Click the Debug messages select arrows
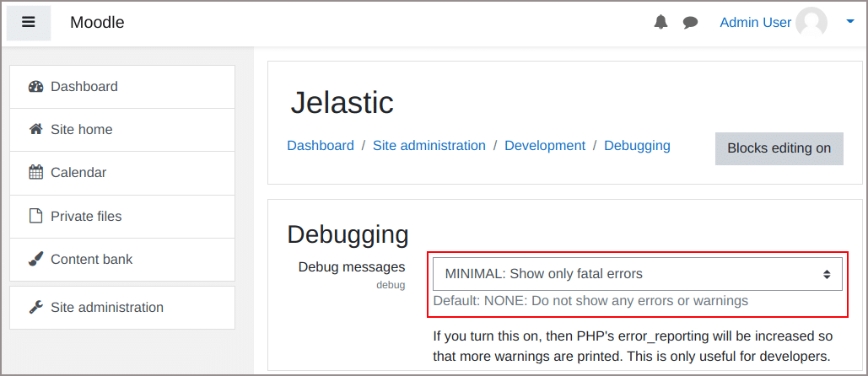This screenshot has height=376, width=868. pos(827,274)
